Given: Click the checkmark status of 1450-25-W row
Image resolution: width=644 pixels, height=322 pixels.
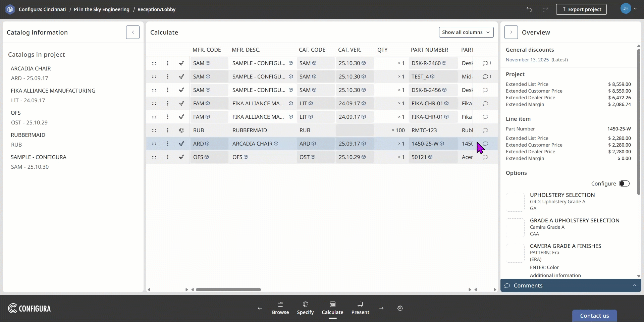Looking at the screenshot, I should point(181,144).
